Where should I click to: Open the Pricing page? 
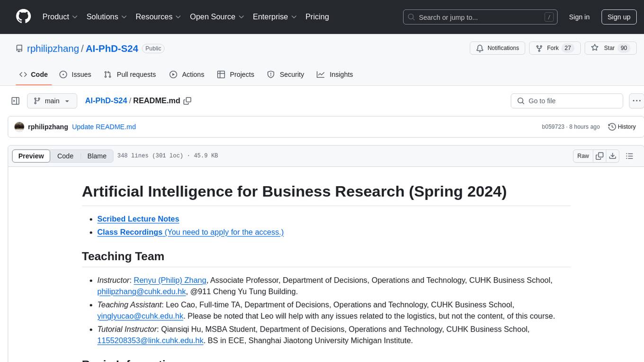tap(317, 17)
